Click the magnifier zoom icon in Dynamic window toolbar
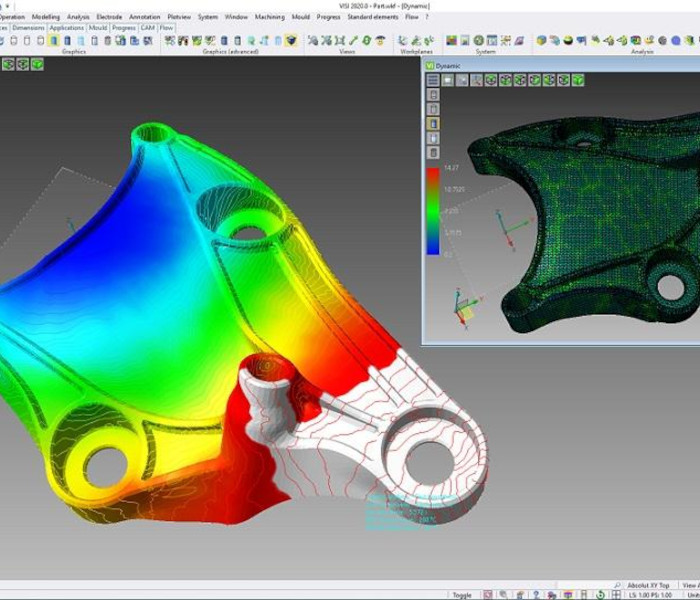 477,80
